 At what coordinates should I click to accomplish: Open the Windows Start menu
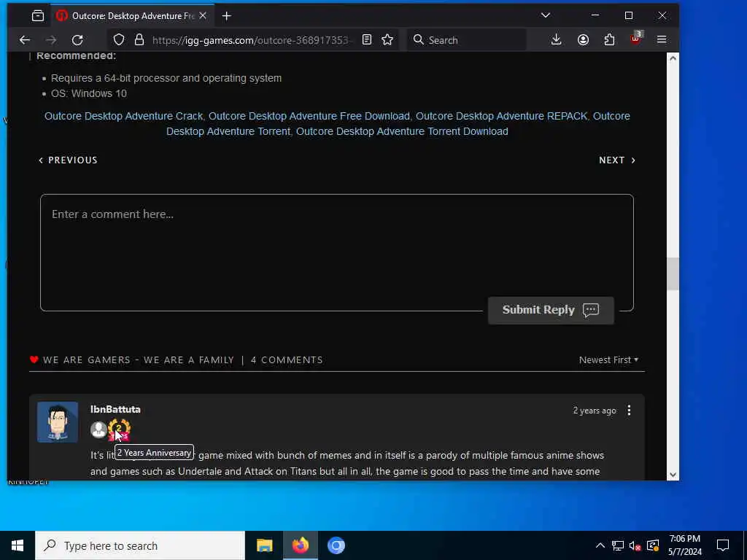coord(18,545)
